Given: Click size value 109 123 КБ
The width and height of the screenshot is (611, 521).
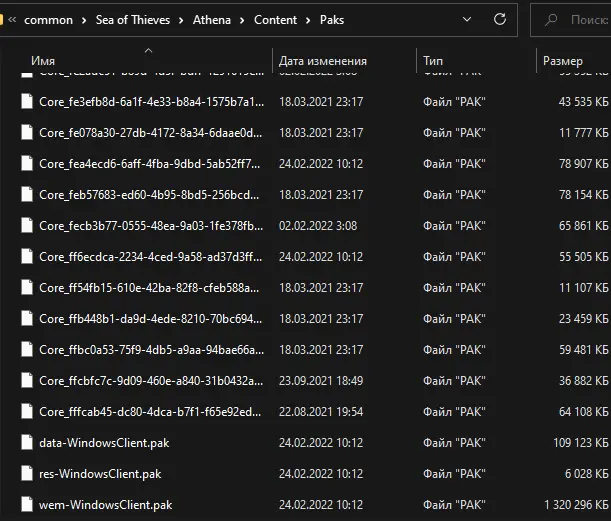Looking at the screenshot, I should pyautogui.click(x=581, y=443).
